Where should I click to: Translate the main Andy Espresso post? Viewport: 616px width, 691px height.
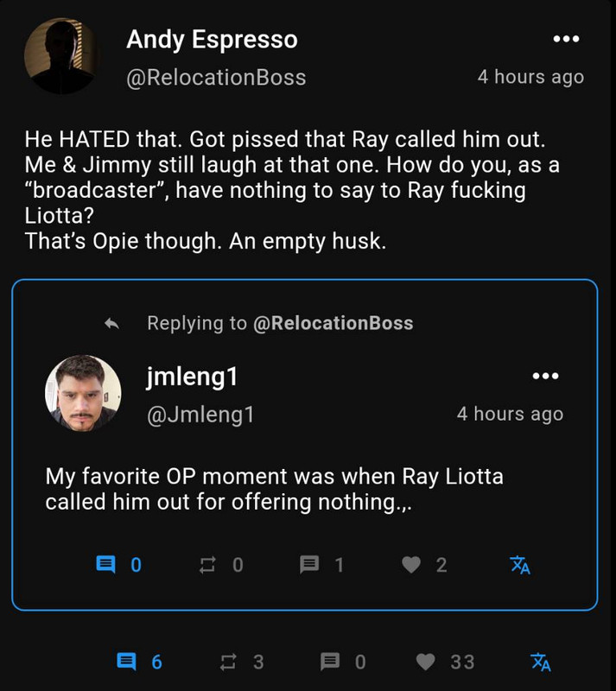coord(540,662)
